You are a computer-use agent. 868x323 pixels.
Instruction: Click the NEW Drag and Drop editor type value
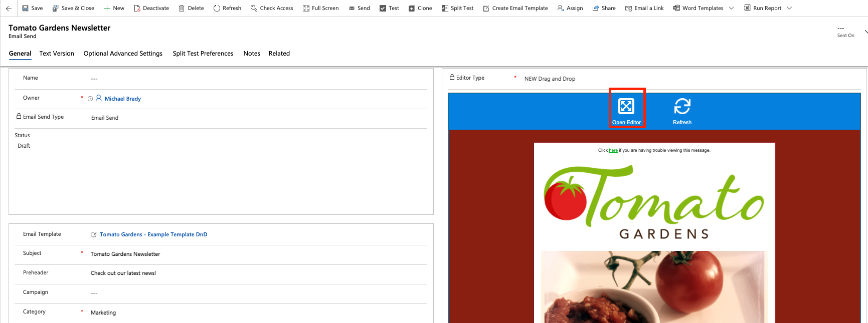[550, 79]
